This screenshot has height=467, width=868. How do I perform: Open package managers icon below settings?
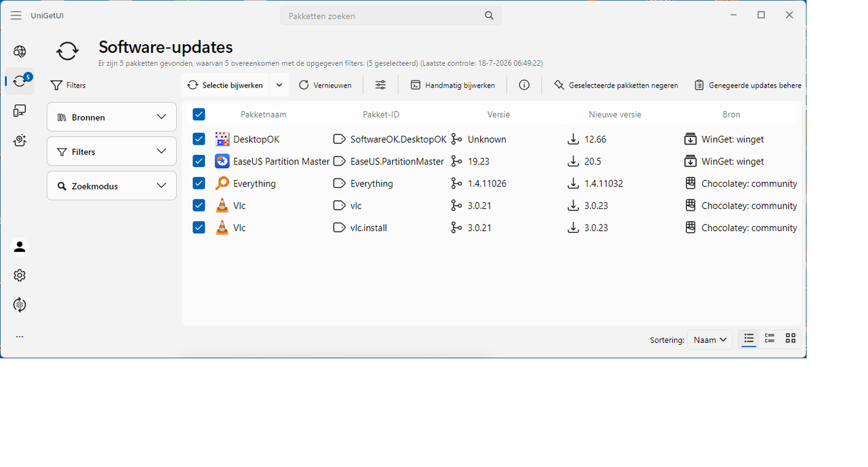[x=20, y=305]
